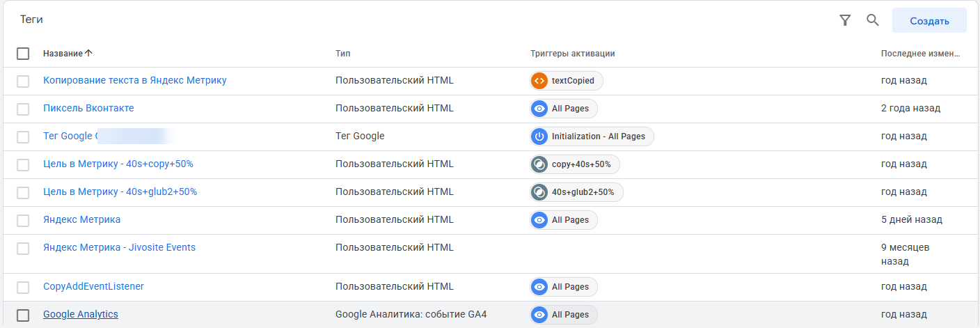Click '9 месяцев назад' date cell
Image resolution: width=980 pixels, height=328 pixels.
[906, 254]
